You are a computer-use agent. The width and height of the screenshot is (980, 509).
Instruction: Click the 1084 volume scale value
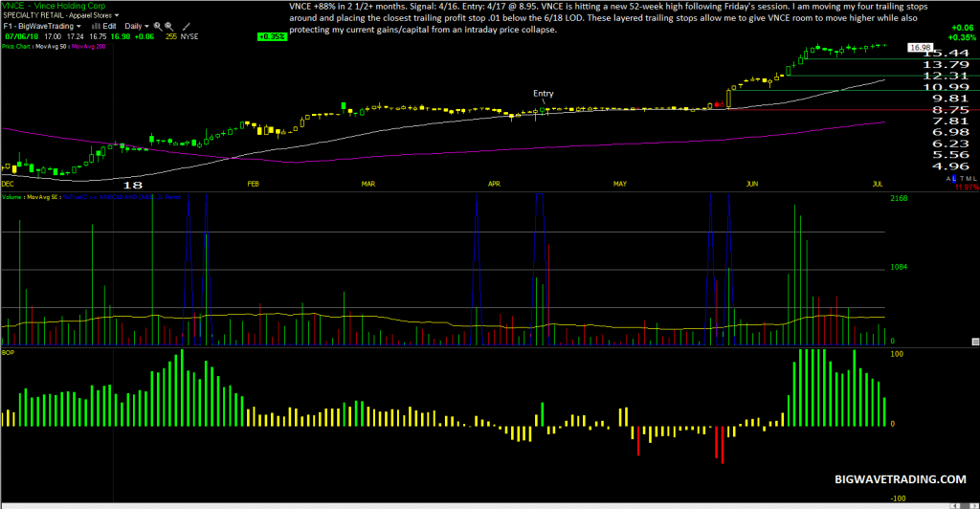click(899, 267)
